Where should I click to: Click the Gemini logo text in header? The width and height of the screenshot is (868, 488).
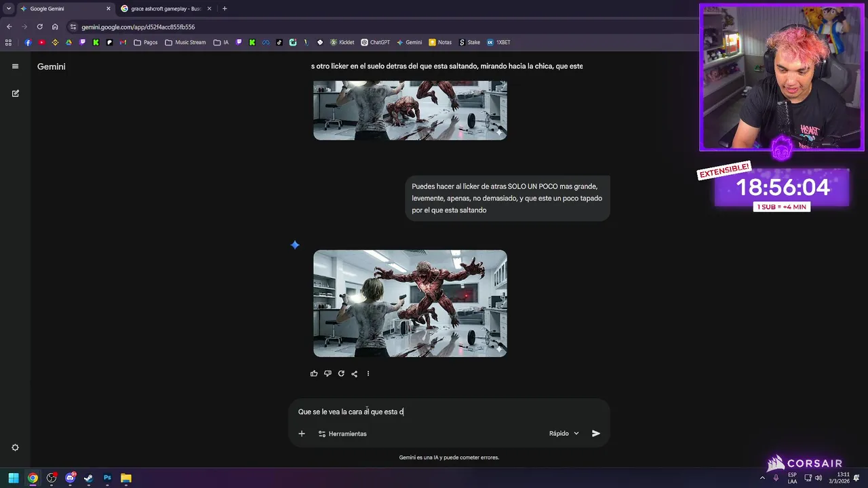coord(52,66)
